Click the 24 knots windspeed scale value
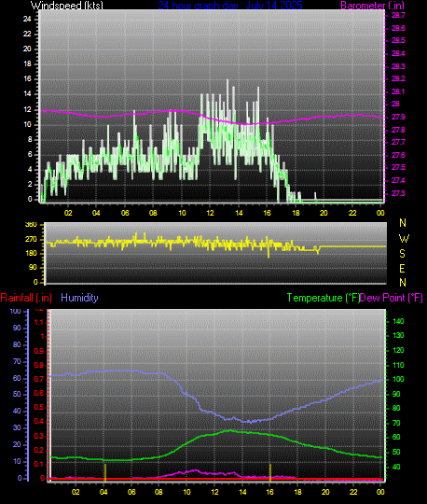427x504 pixels. point(27,19)
